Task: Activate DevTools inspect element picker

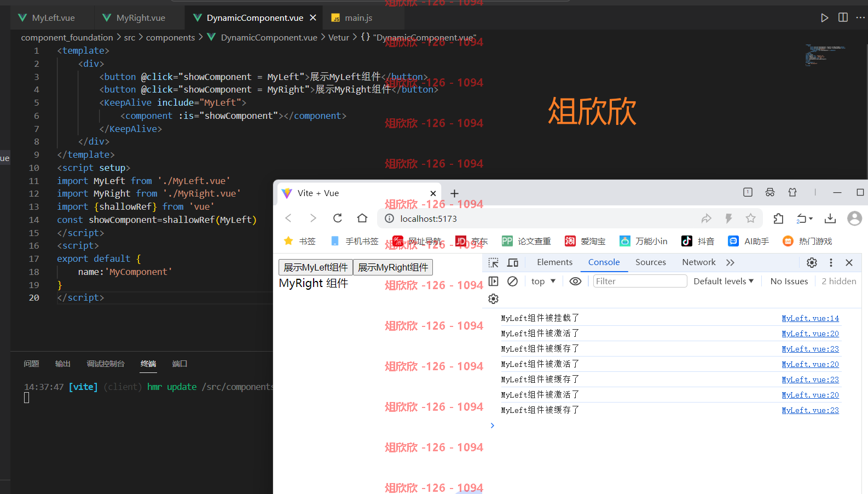Action: pos(493,262)
